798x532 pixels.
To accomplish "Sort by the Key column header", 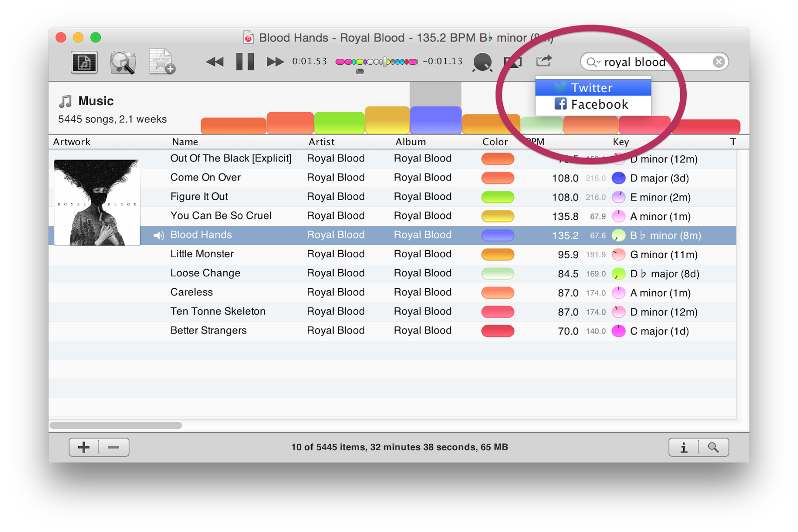I will coord(621,142).
